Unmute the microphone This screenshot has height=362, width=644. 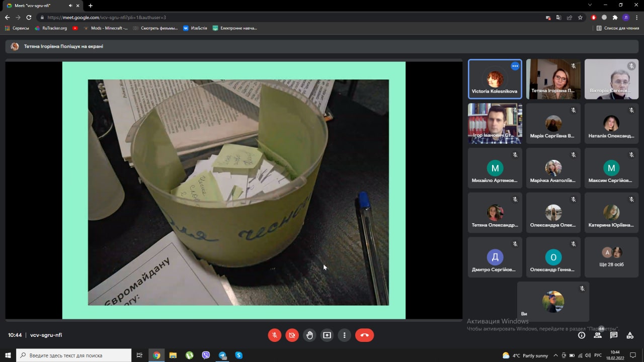(x=275, y=335)
